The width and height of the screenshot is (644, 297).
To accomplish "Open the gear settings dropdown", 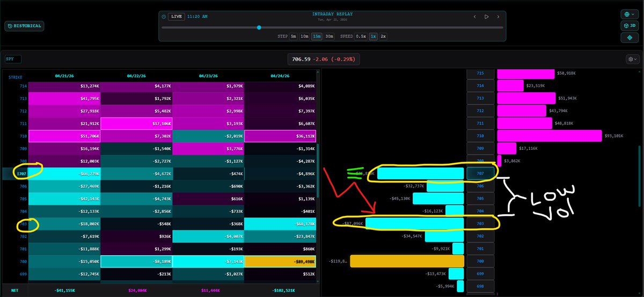I will (632, 59).
